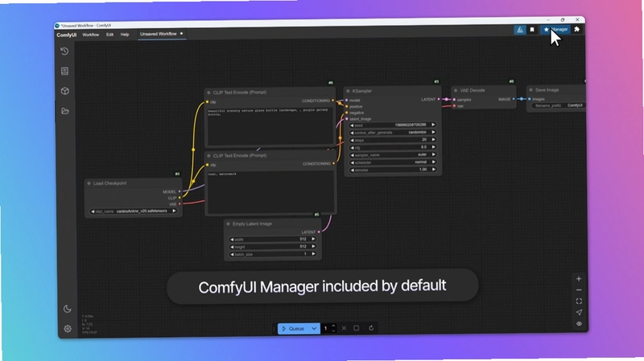This screenshot has height=361, width=644.
Task: Open the workflows folder sidebar icon
Action: [x=65, y=111]
